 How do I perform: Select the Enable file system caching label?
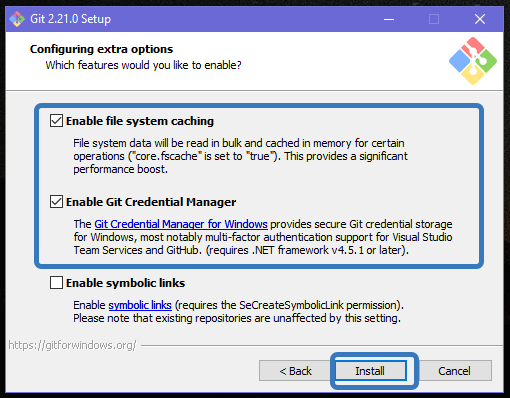140,121
